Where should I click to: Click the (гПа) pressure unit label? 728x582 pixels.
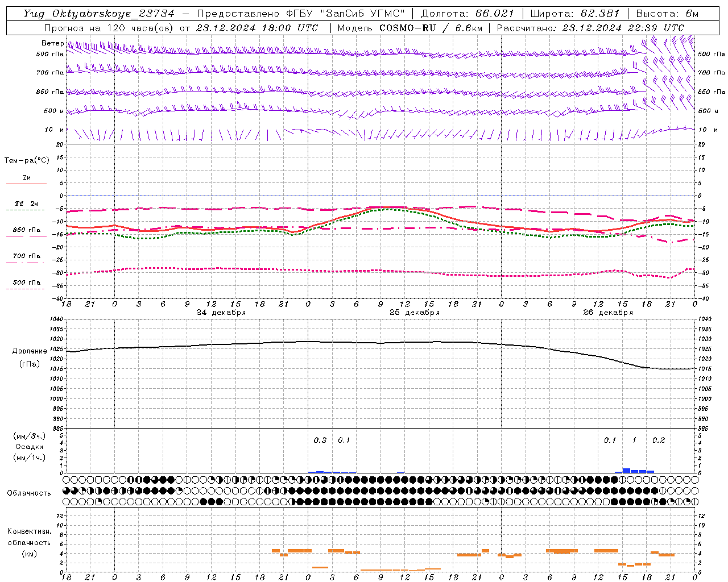click(x=30, y=364)
